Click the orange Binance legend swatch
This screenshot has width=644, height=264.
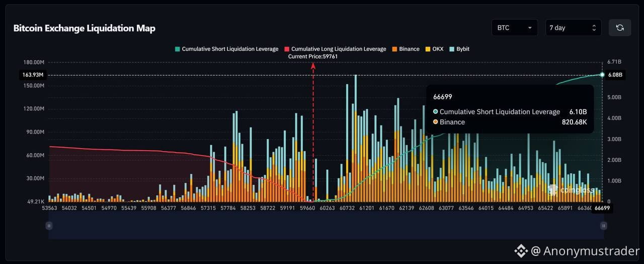click(x=394, y=49)
